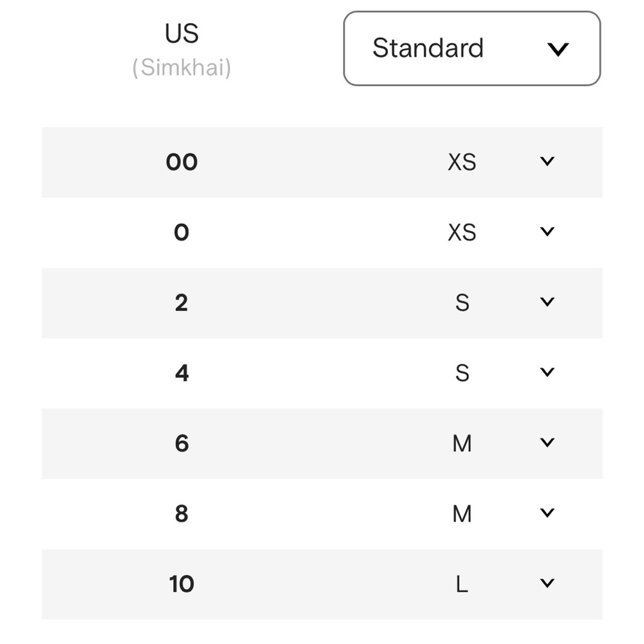Click the L standard size value
The height and width of the screenshot is (644, 644).
[462, 584]
